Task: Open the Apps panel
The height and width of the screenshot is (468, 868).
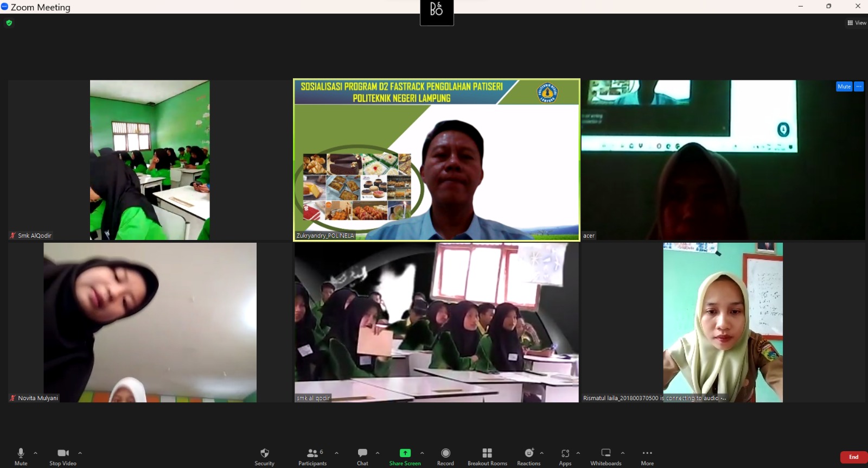Action: [x=565, y=457]
